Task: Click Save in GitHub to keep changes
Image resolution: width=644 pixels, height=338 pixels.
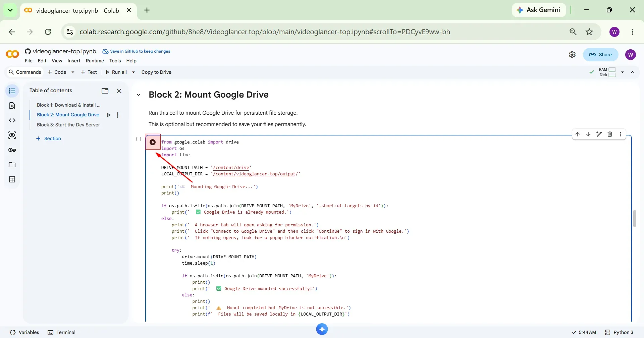Action: tap(136, 51)
